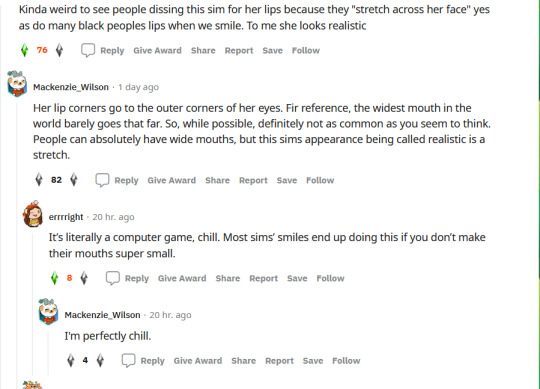Screen dimensions: 540x389
Task: Upvote the "I'm perfectly chill" comment
Action: point(71,360)
